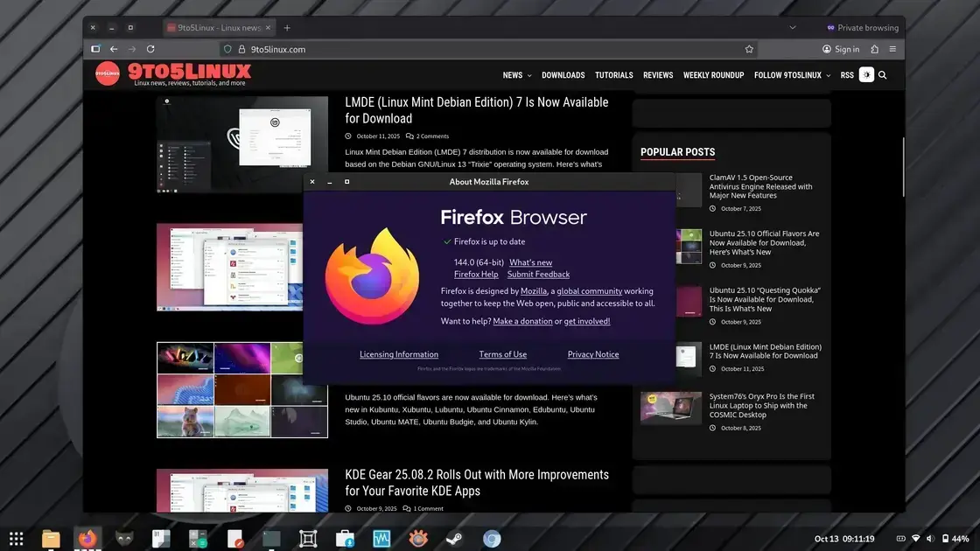Launch the terminal from the dock
980x551 pixels.
pyautogui.click(x=271, y=539)
